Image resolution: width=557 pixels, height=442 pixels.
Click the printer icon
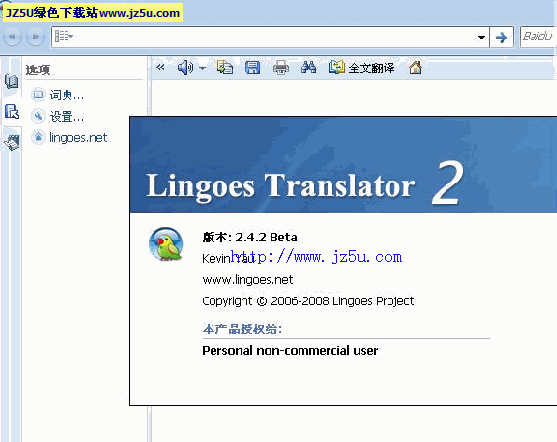[281, 67]
